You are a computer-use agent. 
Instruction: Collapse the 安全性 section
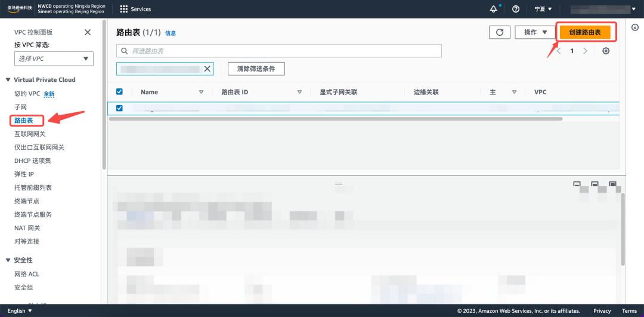(x=8, y=260)
